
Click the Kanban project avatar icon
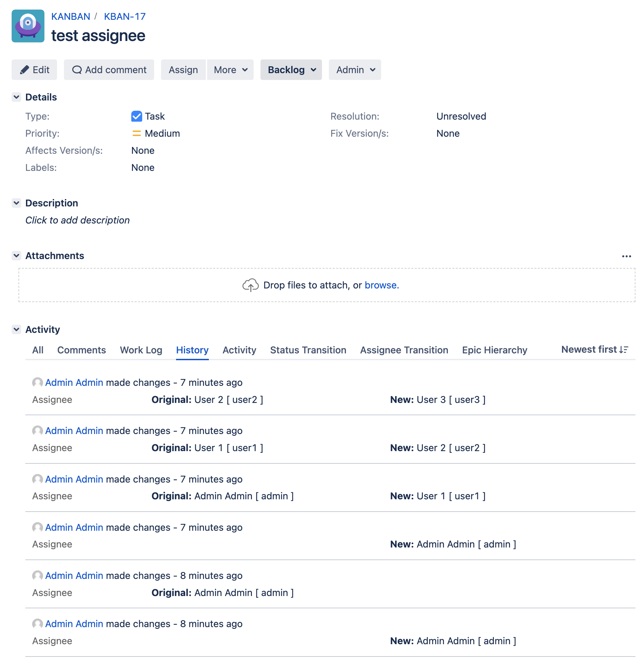[x=28, y=26]
